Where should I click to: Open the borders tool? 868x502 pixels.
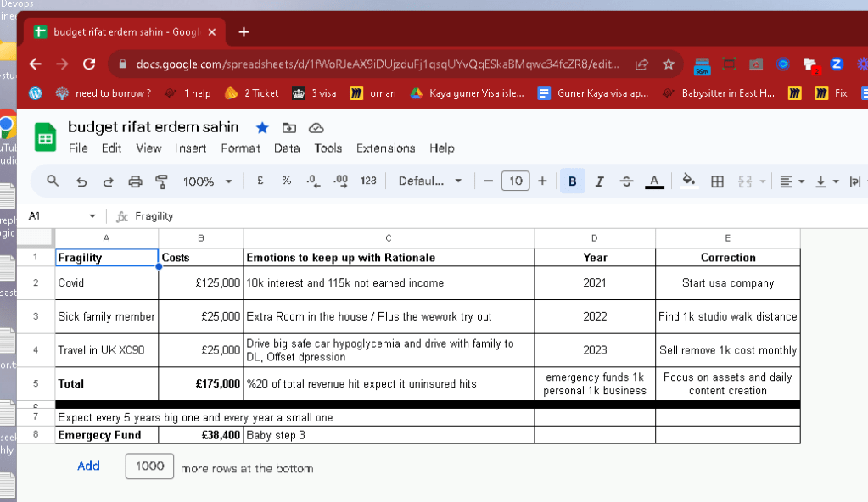717,181
